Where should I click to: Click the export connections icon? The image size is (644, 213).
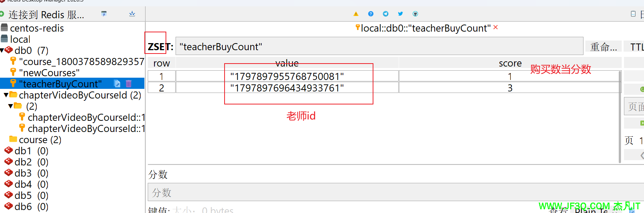pos(132,14)
